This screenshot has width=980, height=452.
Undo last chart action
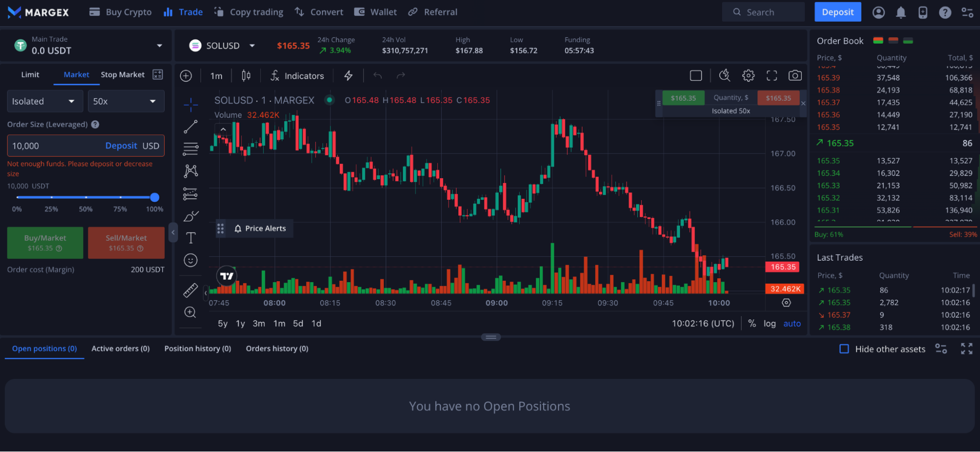(x=377, y=76)
